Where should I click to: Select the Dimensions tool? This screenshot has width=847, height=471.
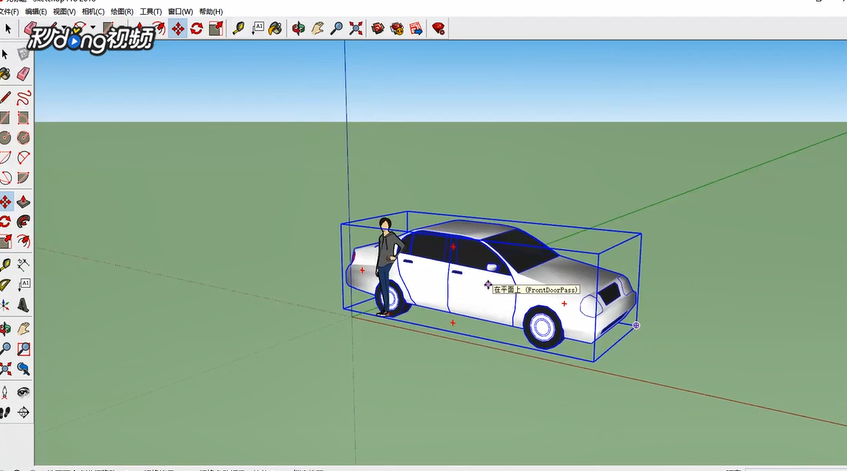click(23, 265)
